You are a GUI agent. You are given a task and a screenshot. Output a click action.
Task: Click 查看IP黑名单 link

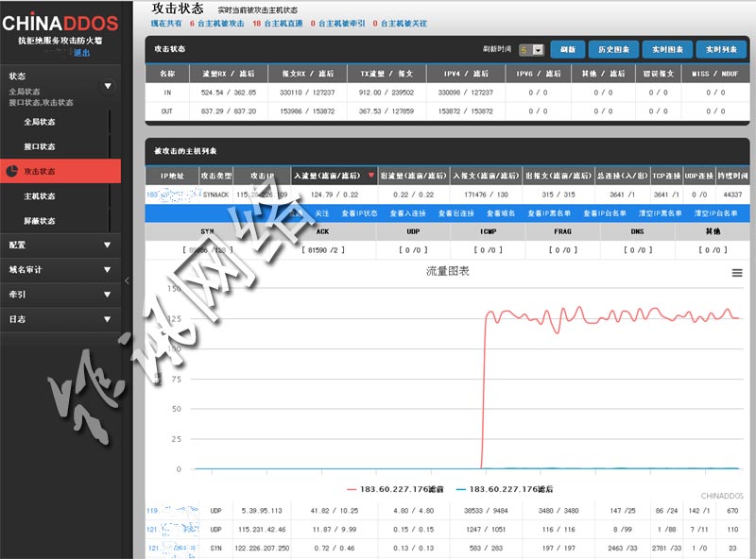549,213
